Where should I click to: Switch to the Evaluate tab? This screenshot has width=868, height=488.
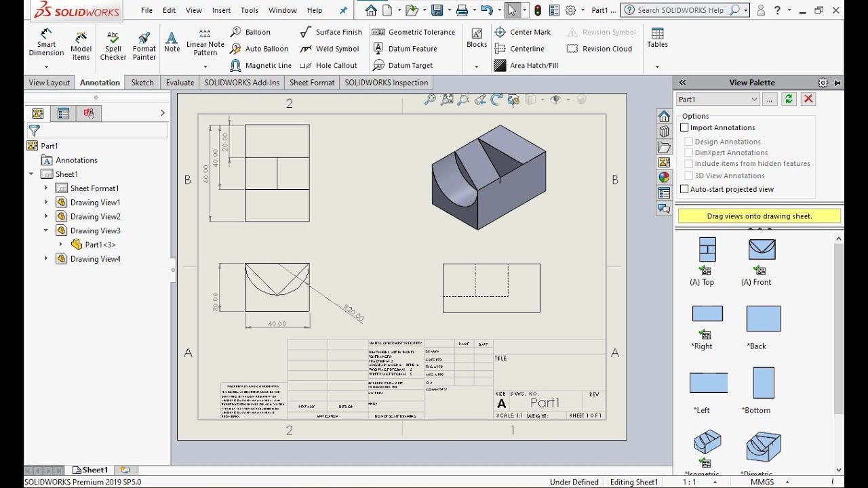[x=180, y=83]
